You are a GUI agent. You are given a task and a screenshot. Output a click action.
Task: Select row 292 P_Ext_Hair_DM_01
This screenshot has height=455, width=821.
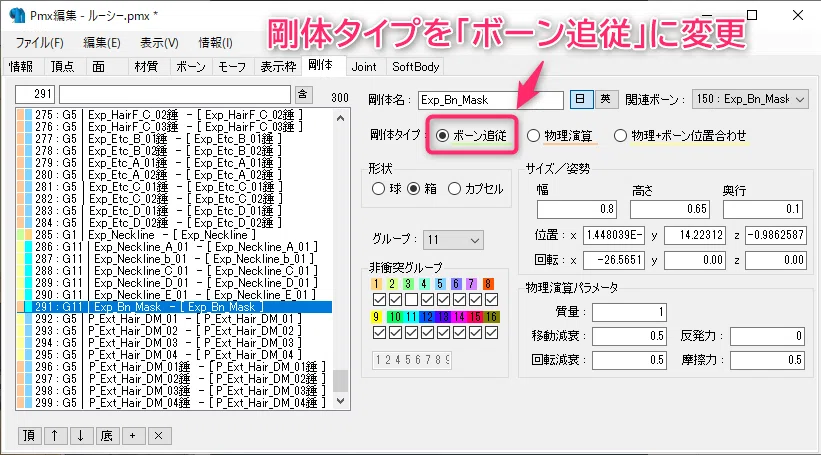pos(174,319)
